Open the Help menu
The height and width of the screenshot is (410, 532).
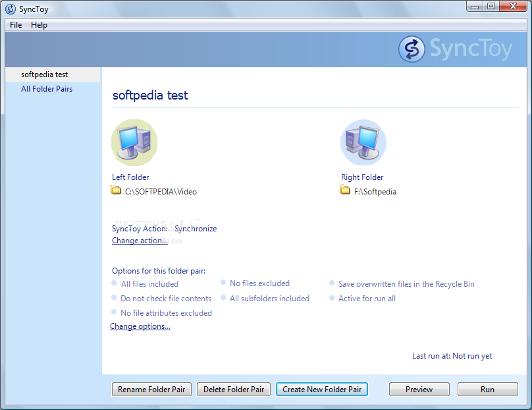[39, 25]
